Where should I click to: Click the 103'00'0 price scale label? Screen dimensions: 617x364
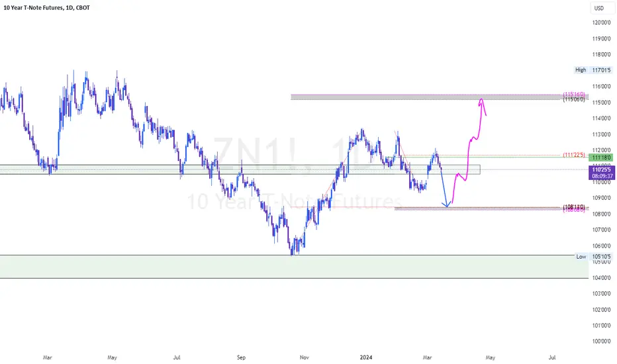click(x=601, y=294)
